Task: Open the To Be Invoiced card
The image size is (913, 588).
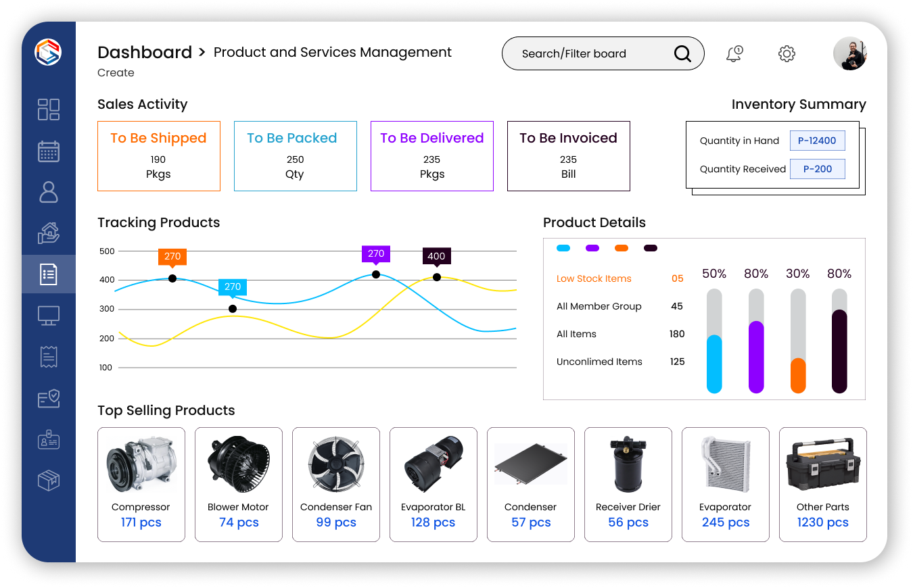Action: coord(569,156)
